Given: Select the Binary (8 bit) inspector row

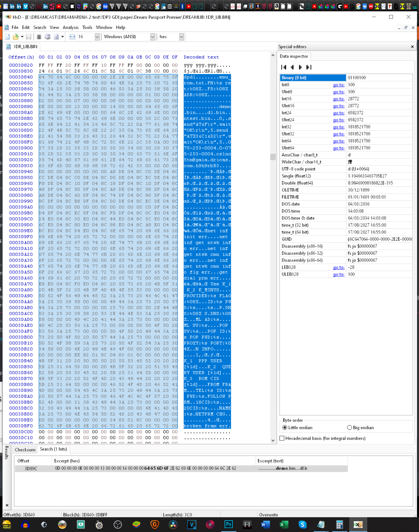Looking at the screenshot, I should point(346,78).
